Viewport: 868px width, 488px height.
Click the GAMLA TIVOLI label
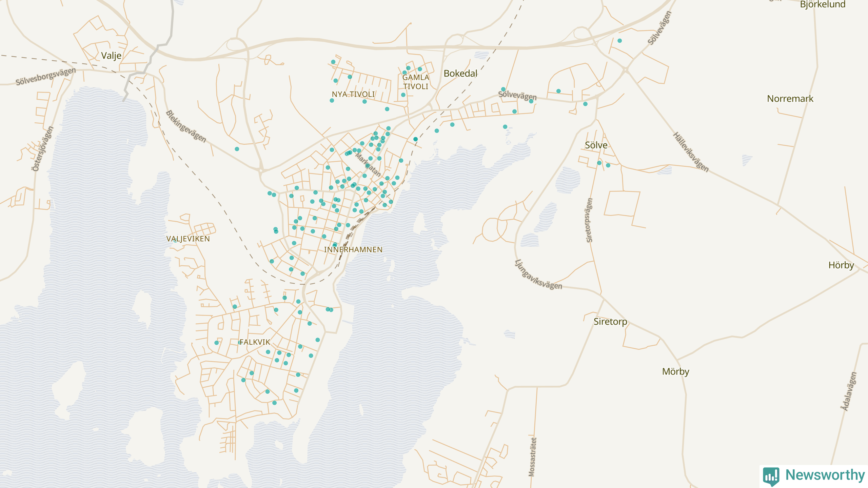[x=416, y=82]
